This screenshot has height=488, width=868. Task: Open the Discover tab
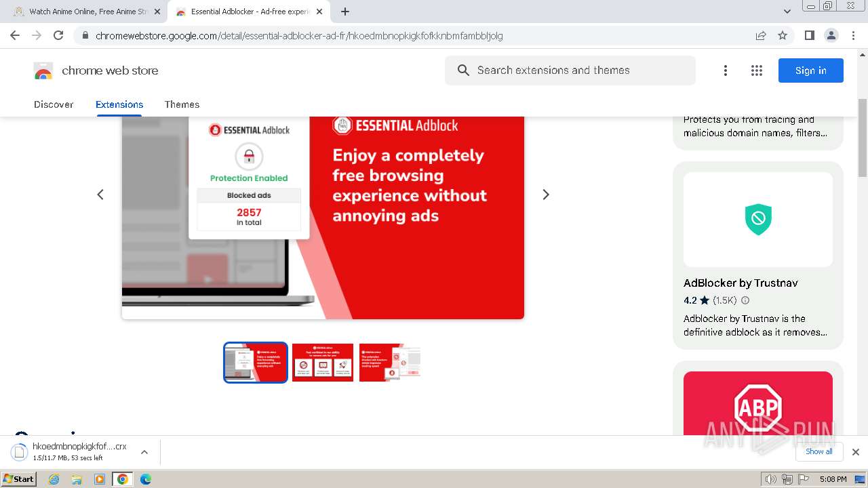[54, 104]
